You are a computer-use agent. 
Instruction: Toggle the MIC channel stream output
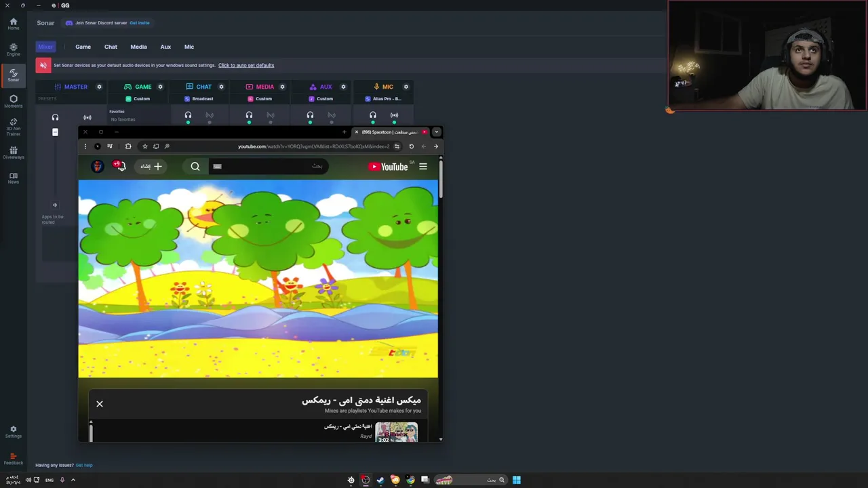[x=395, y=115]
